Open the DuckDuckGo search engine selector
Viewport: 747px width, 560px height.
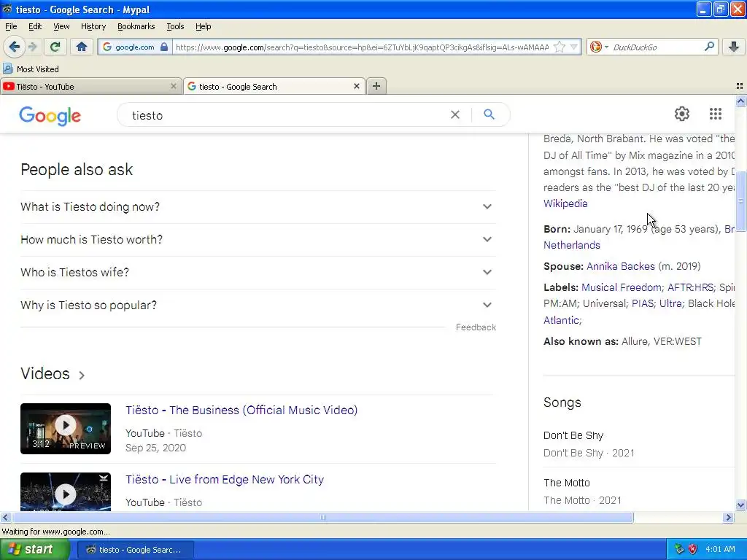click(599, 47)
